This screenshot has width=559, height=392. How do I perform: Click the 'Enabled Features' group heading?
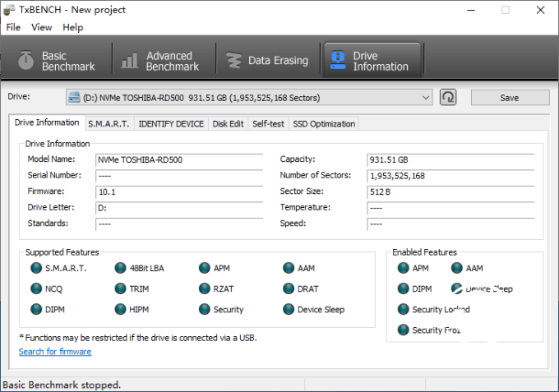coord(424,252)
